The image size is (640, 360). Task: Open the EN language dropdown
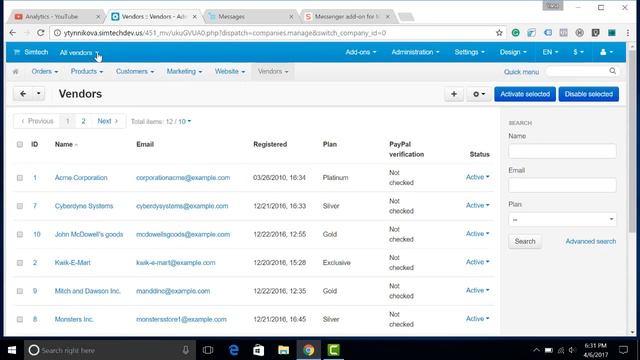point(550,52)
